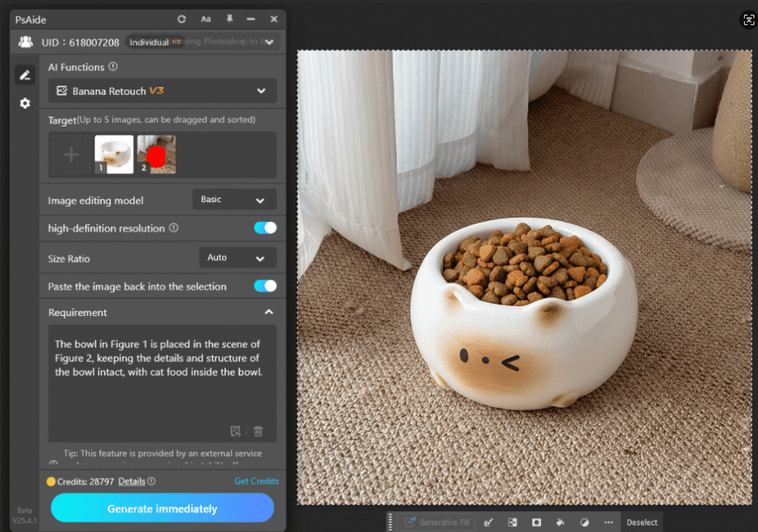Viewport: 758px width, 532px height.
Task: Open the Banana Retouch V3 function dropdown
Action: click(162, 90)
